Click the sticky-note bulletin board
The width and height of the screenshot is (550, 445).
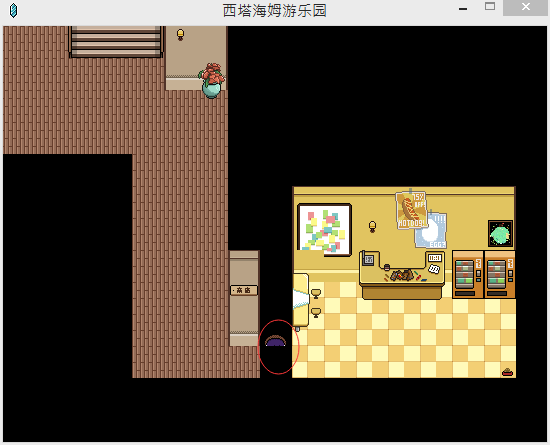tap(324, 230)
